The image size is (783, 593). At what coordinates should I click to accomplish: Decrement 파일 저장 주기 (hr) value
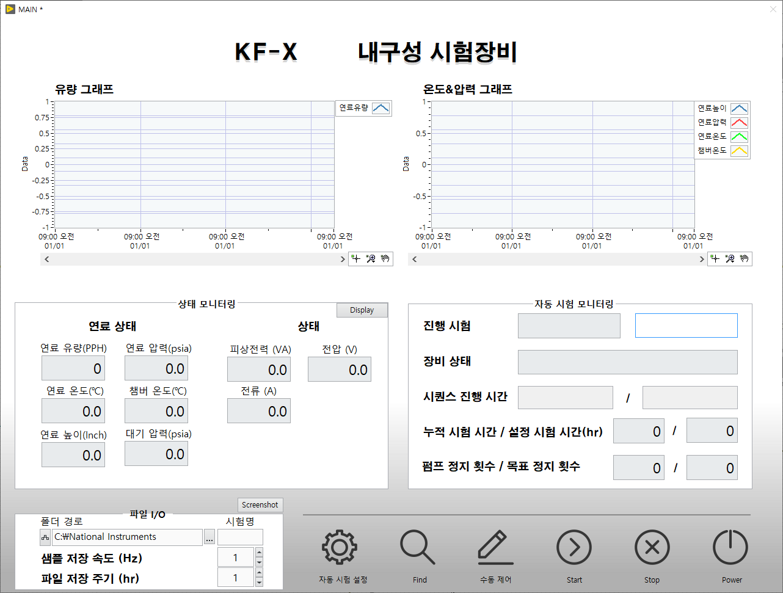click(x=259, y=582)
